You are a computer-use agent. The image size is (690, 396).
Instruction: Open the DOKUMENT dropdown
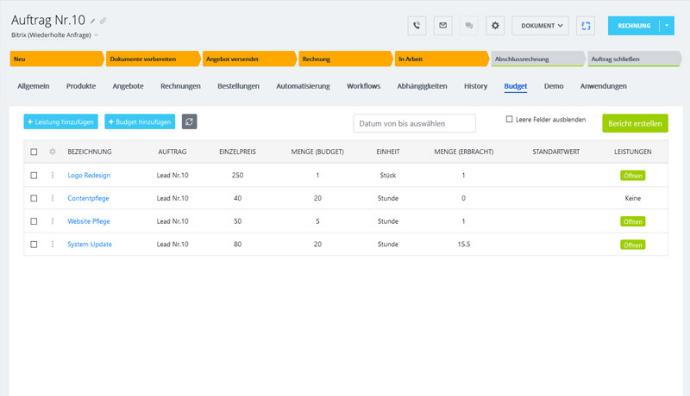pyautogui.click(x=540, y=26)
